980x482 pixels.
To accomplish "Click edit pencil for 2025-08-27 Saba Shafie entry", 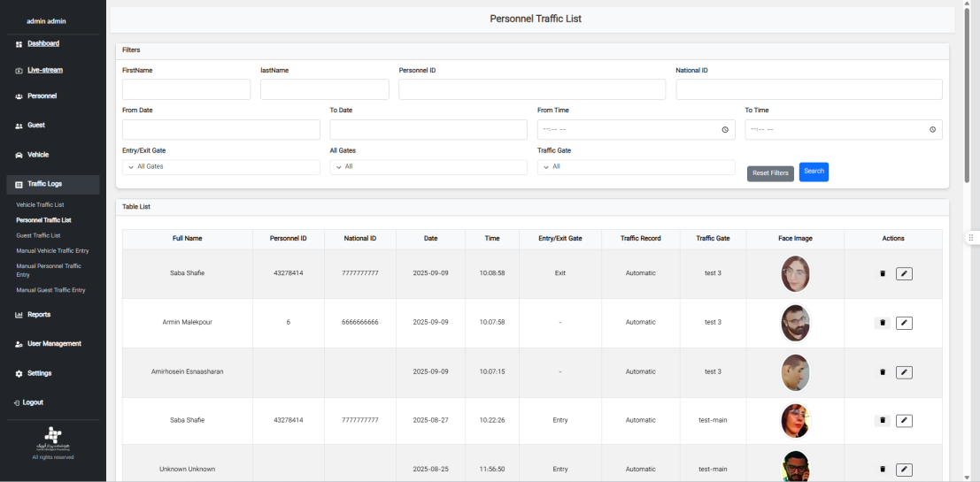I will [904, 421].
